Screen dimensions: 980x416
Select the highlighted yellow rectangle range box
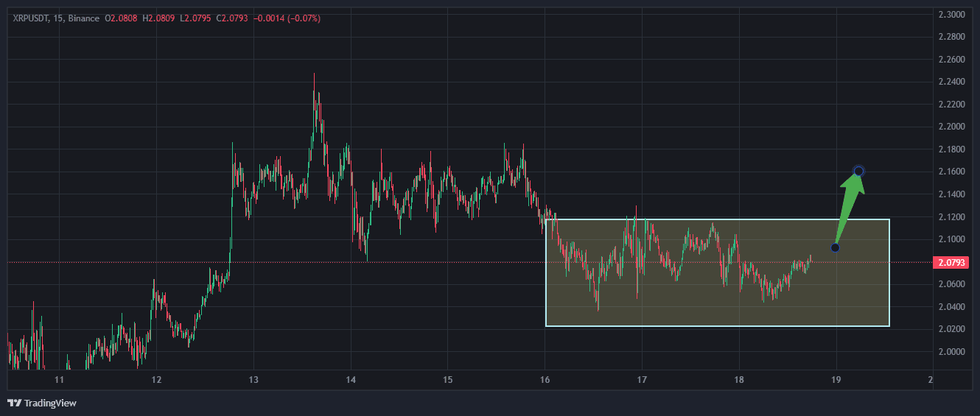pyautogui.click(x=717, y=272)
